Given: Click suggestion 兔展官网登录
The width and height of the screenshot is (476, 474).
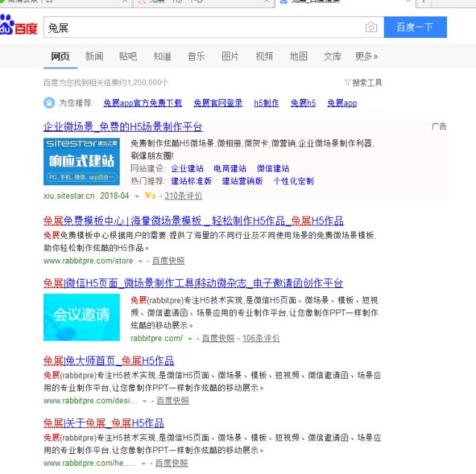Looking at the screenshot, I should pos(218,103).
